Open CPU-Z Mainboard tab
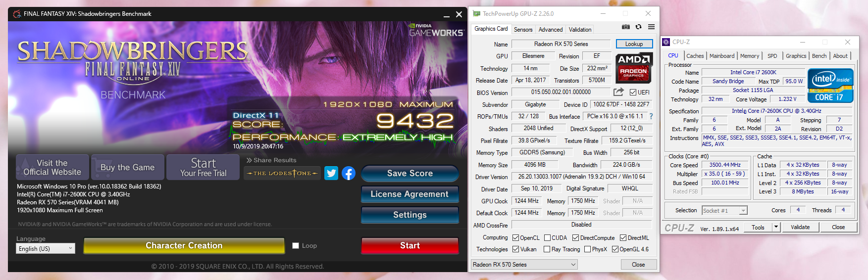Viewport: 868px width, 280px height. (x=722, y=56)
